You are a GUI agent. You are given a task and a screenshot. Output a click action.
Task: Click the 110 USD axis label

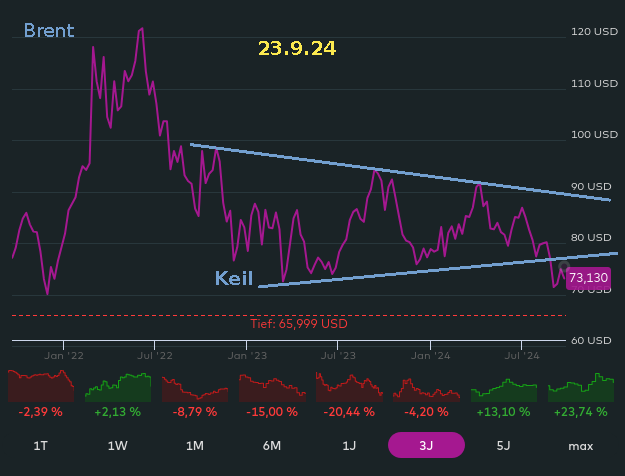coord(594,84)
